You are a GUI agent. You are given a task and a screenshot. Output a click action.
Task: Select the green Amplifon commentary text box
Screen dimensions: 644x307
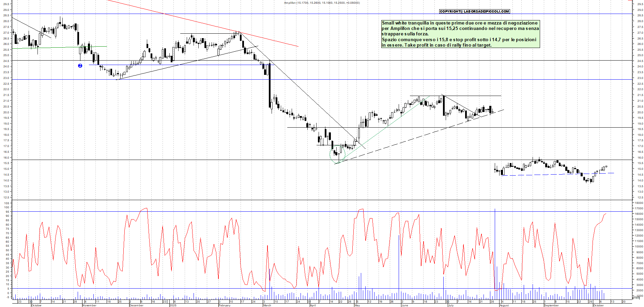pos(460,34)
